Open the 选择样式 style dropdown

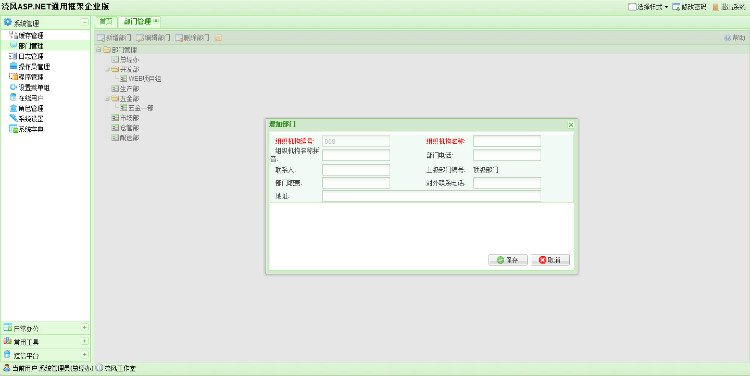click(648, 7)
